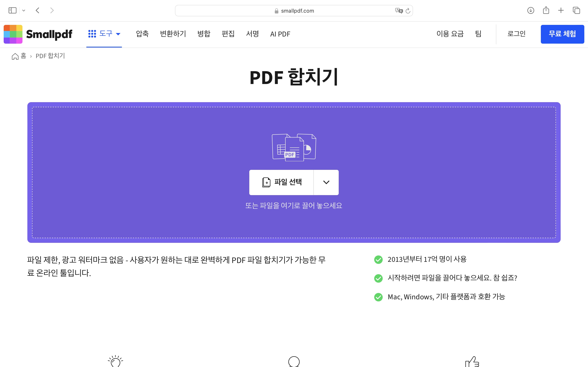Open file source dropdown chevron next to 파일 선택
The image size is (588, 367).
pos(326,182)
